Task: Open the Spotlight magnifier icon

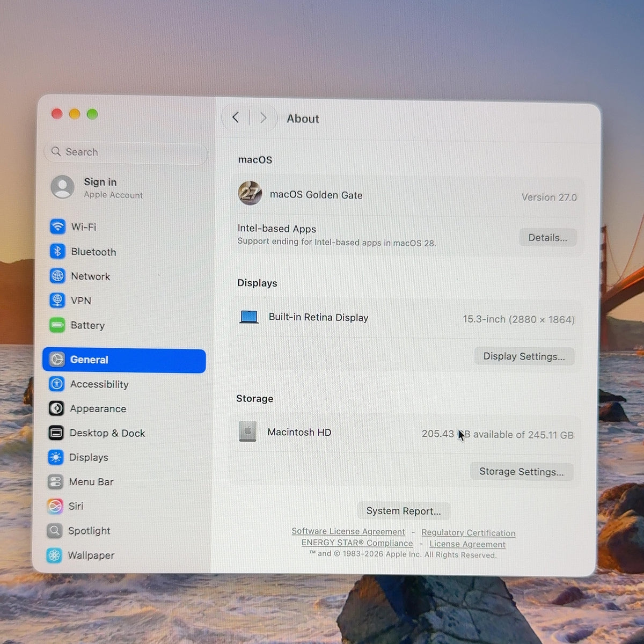Action: point(55,531)
